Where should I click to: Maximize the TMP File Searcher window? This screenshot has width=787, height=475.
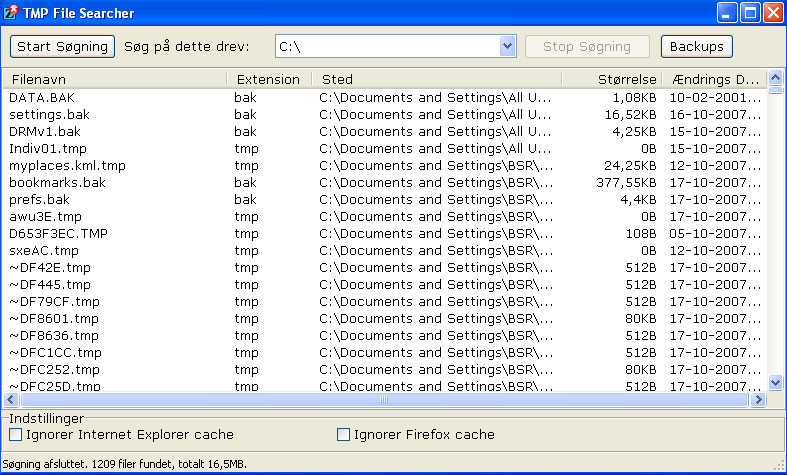point(750,13)
